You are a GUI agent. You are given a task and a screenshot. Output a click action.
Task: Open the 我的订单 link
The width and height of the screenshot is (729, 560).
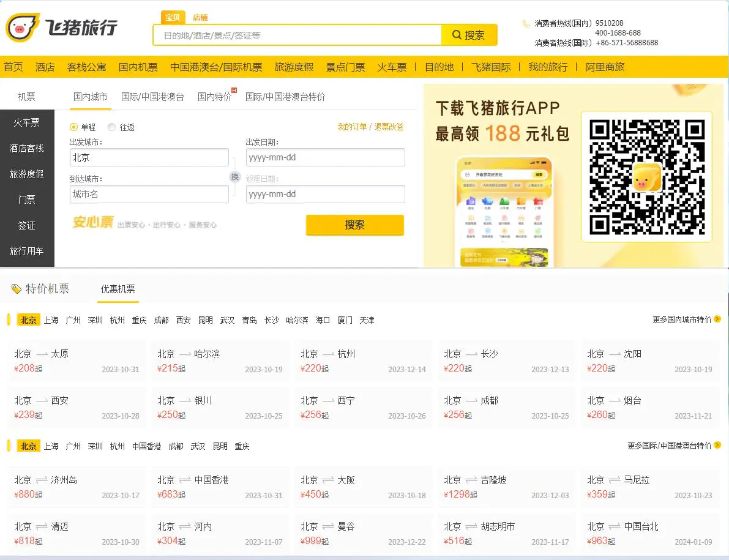click(x=352, y=127)
